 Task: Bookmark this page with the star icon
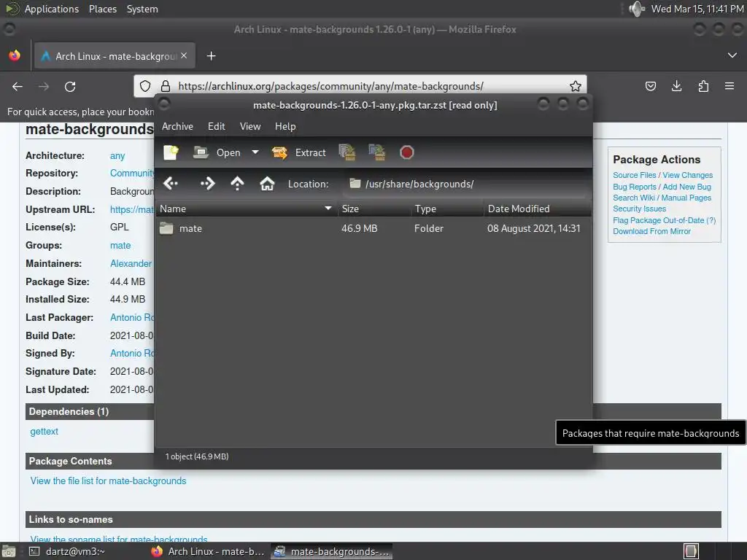576,86
